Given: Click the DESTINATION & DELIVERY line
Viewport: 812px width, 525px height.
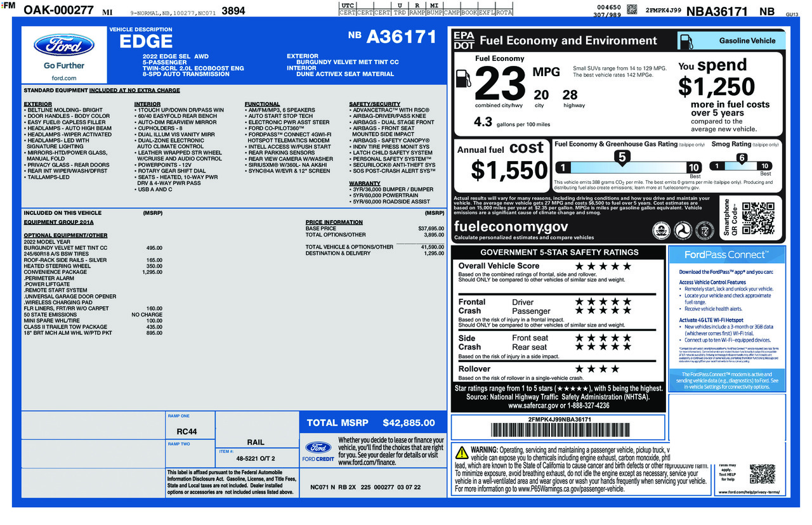Looking at the screenshot, I should click(x=375, y=253).
